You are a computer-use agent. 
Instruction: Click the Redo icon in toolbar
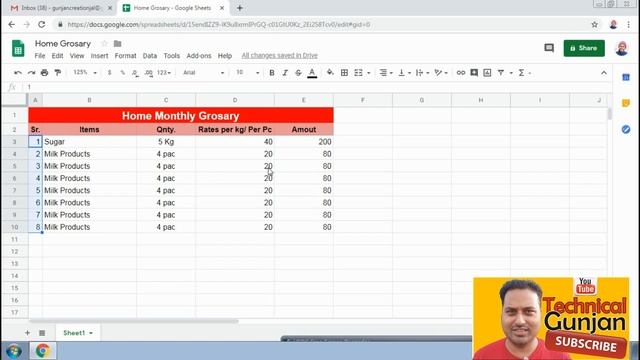pyautogui.click(x=31, y=73)
